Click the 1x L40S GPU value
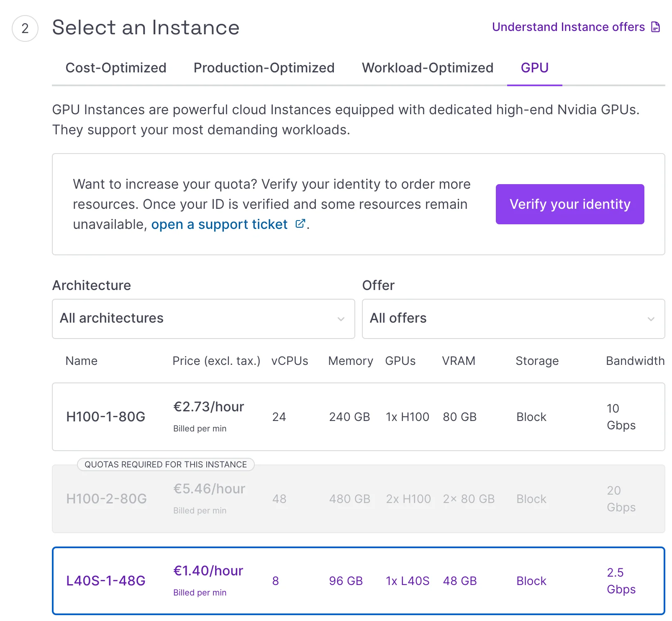This screenshot has height=621, width=672. point(408,581)
